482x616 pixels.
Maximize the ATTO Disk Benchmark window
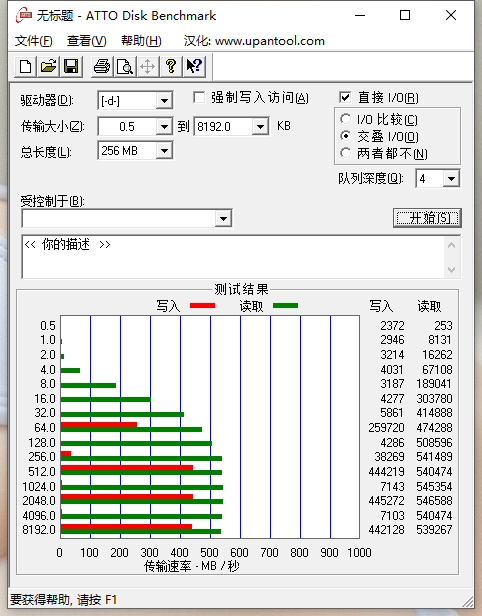click(x=405, y=15)
